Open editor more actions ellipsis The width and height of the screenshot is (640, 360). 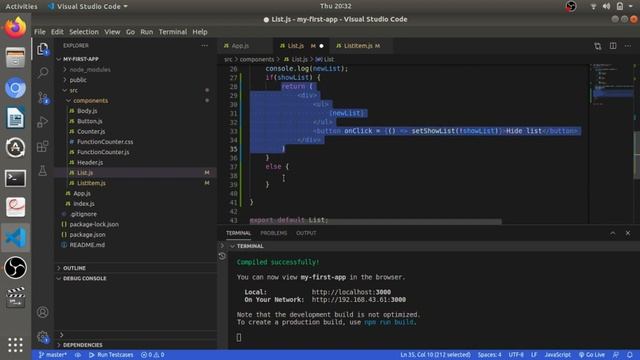(628, 46)
